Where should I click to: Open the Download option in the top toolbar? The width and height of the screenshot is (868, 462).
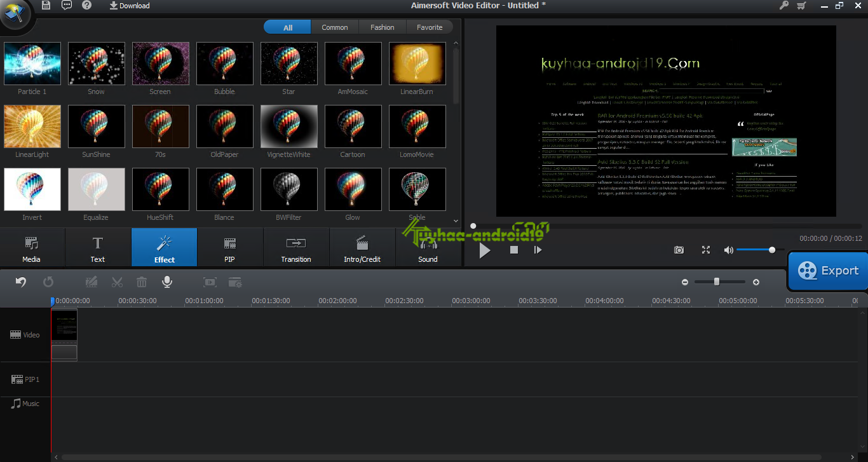[129, 6]
